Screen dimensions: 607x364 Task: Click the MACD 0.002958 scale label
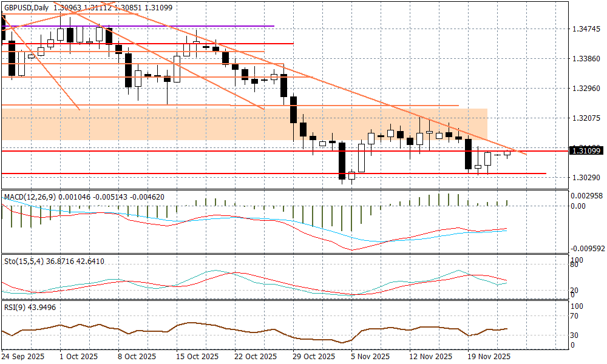pyautogui.click(x=586, y=196)
